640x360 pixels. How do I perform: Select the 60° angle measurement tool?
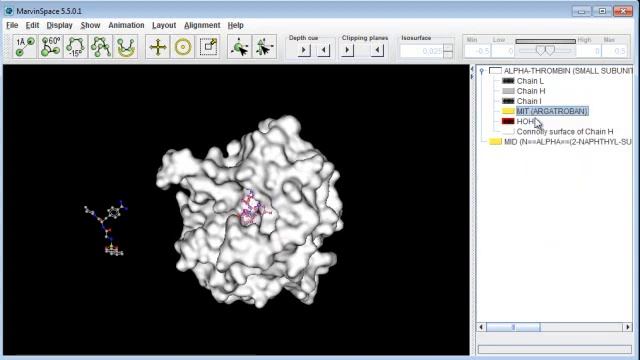tap(51, 47)
